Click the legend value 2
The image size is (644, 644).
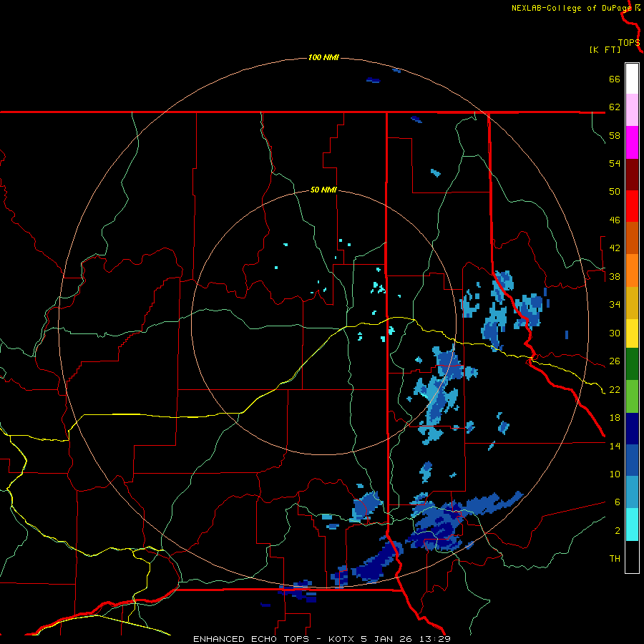[618, 531]
